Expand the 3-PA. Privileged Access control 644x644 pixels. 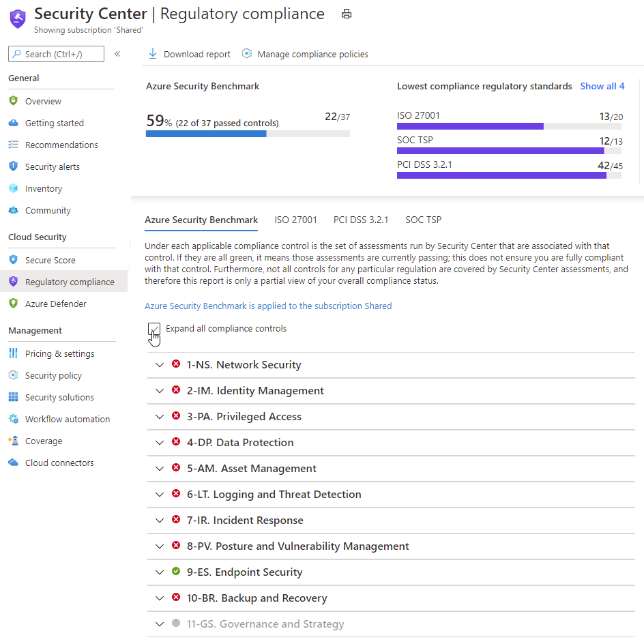160,416
